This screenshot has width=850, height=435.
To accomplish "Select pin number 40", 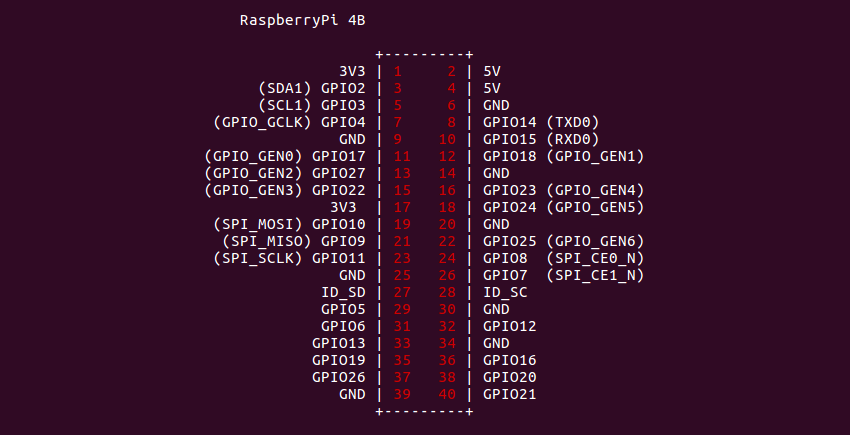I will point(447,395).
